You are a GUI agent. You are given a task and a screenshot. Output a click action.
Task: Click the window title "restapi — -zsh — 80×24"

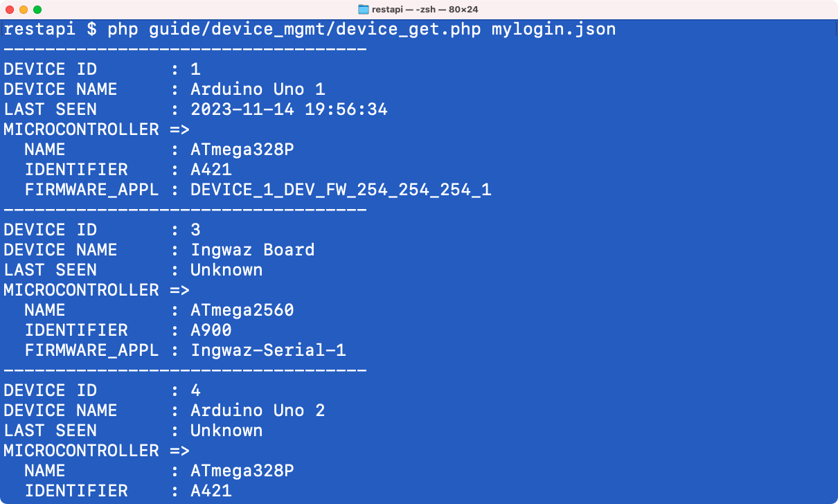pos(426,10)
